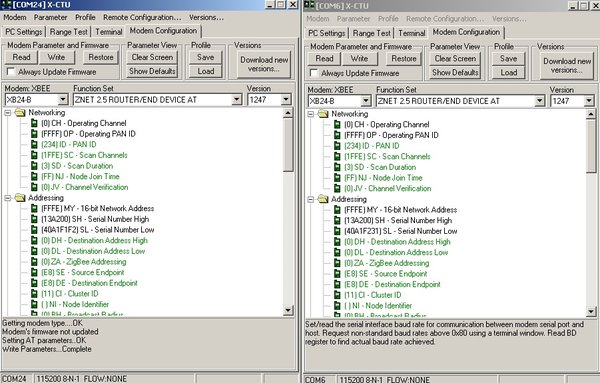This screenshot has height=383, width=600.
Task: Click the scroll up arrow in COM6 tree
Action: coord(591,114)
